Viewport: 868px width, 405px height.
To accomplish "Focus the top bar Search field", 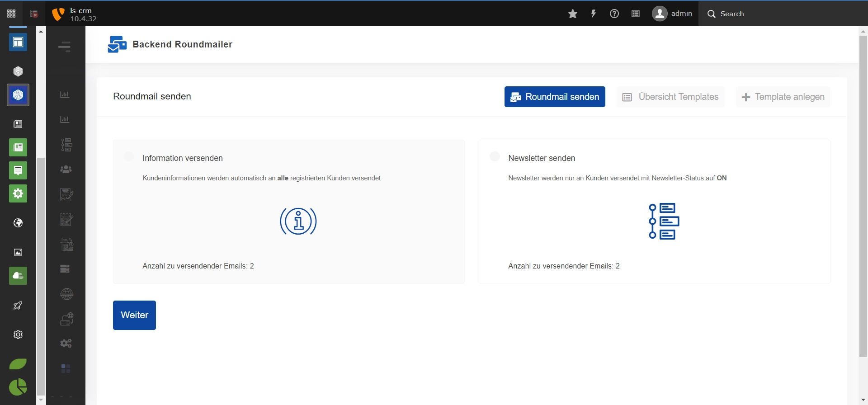I will pos(783,14).
